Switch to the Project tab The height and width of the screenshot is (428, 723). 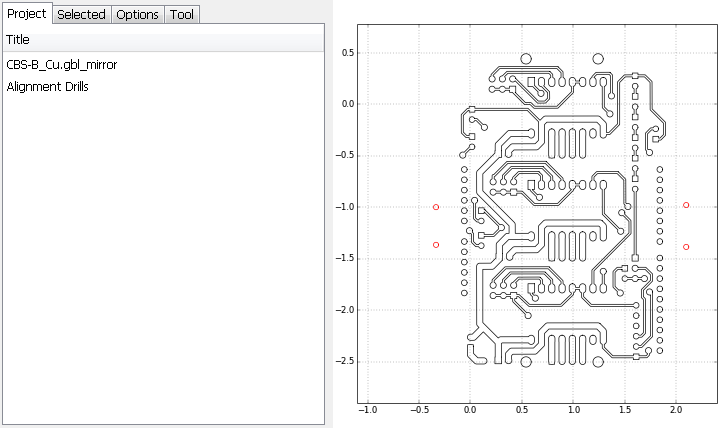[26, 14]
